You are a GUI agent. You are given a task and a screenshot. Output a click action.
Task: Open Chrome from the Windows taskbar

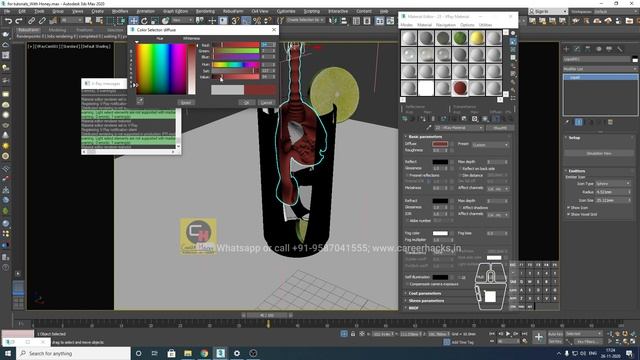[204, 353]
